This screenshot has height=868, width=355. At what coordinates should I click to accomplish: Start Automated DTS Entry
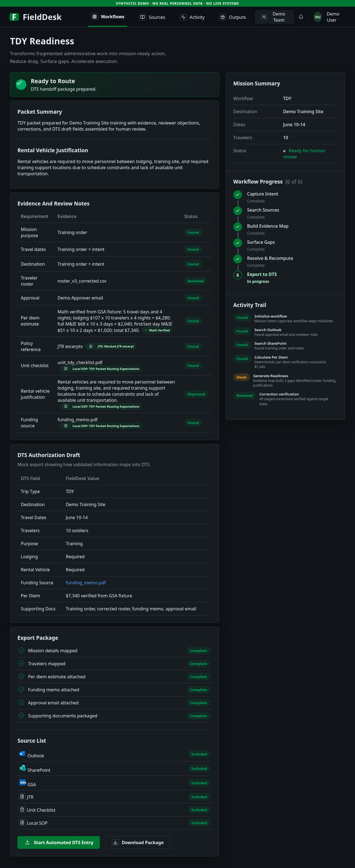59,842
